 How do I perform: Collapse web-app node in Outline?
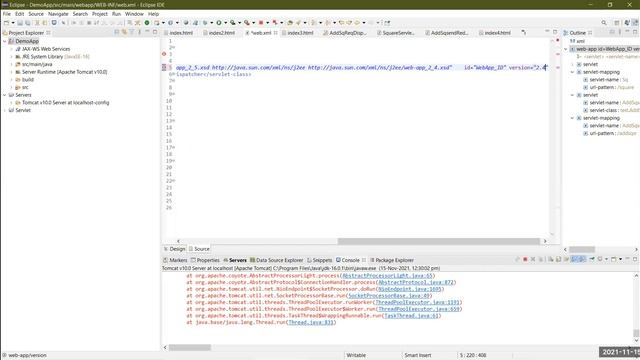(x=566, y=49)
